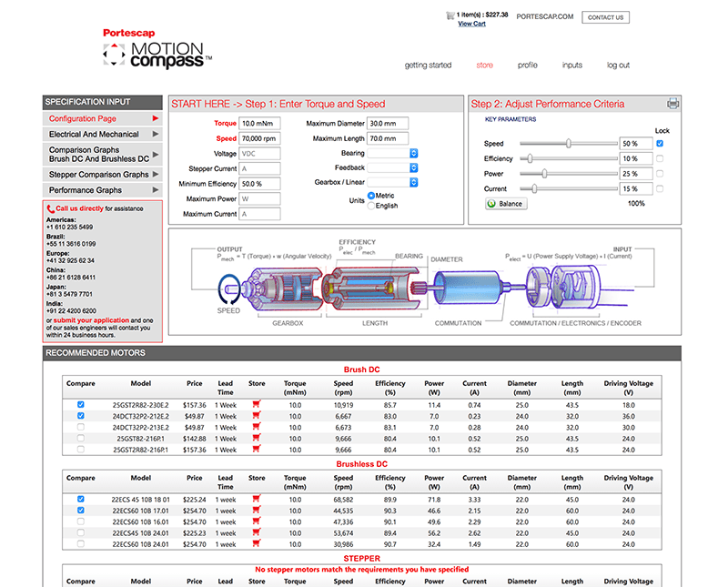Viewport: 728px width, 587px height.
Task: Adjust the Speed slider handle
Action: 568,144
